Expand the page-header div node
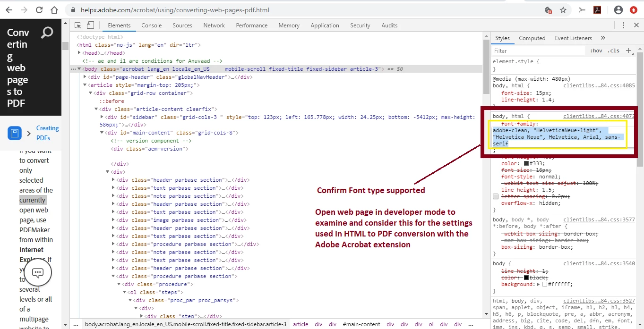644x329 pixels. pyautogui.click(x=85, y=77)
